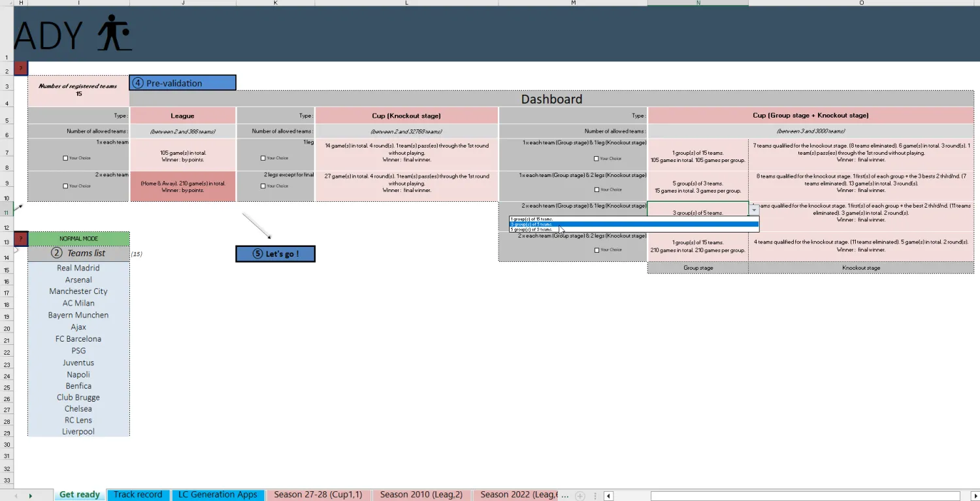Click the Cup (Group stage + Knockout stage) header

tap(810, 115)
